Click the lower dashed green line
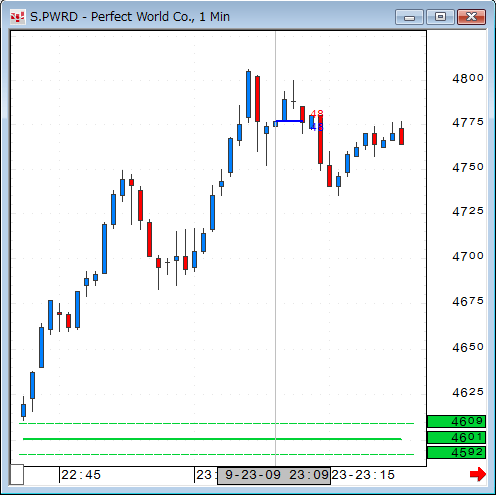The height and width of the screenshot is (495, 496). click(x=217, y=454)
